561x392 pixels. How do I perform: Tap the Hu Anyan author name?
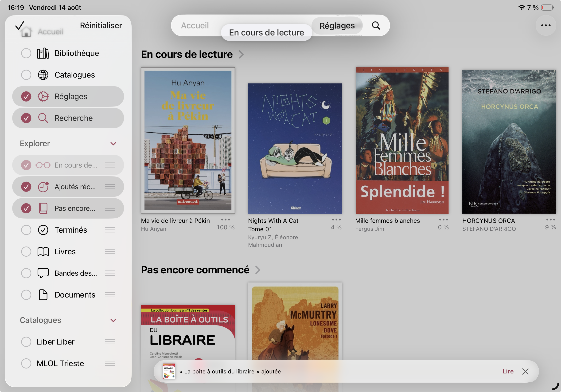click(153, 229)
